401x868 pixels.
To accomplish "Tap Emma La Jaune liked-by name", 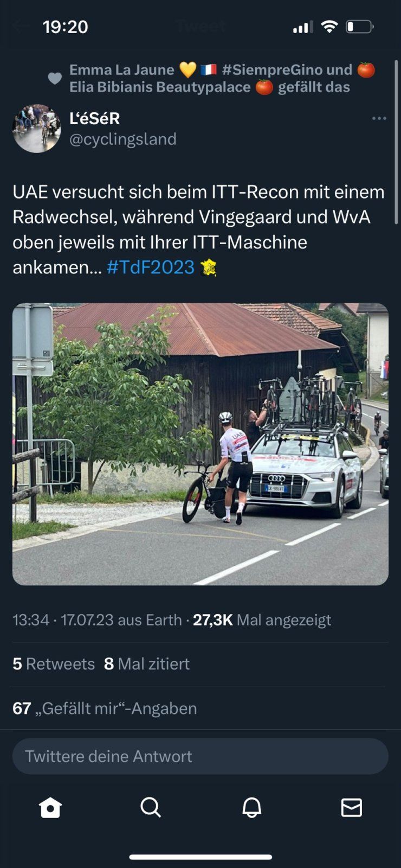I will coord(122,69).
